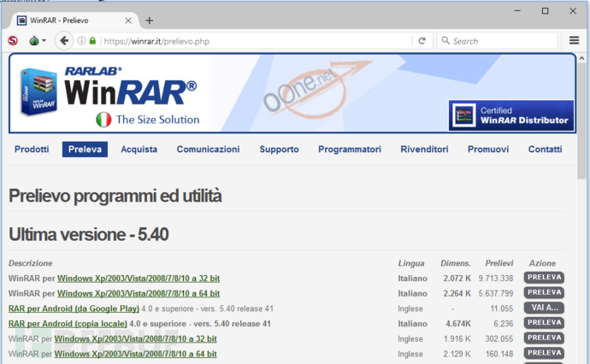Click the Certified WinRAR Distributor badge

pyautogui.click(x=511, y=115)
